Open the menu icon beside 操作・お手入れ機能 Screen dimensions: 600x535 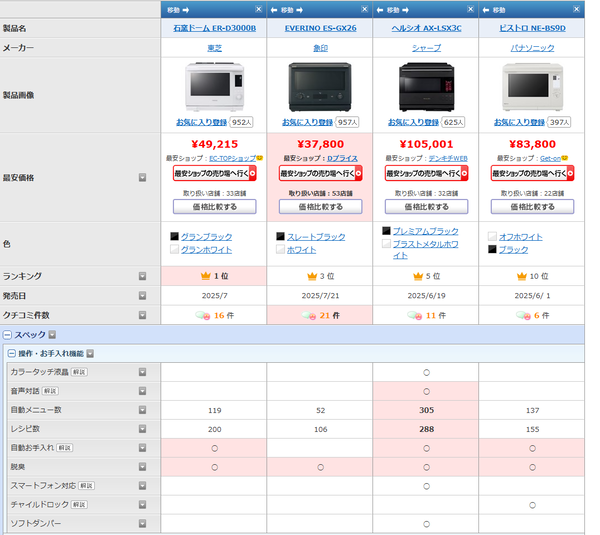(x=90, y=354)
